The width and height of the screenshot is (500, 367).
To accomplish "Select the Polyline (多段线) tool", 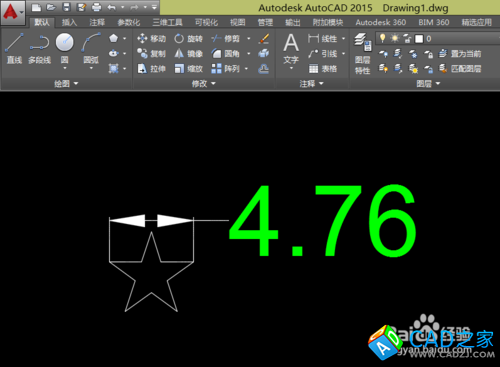I will 39,48.
